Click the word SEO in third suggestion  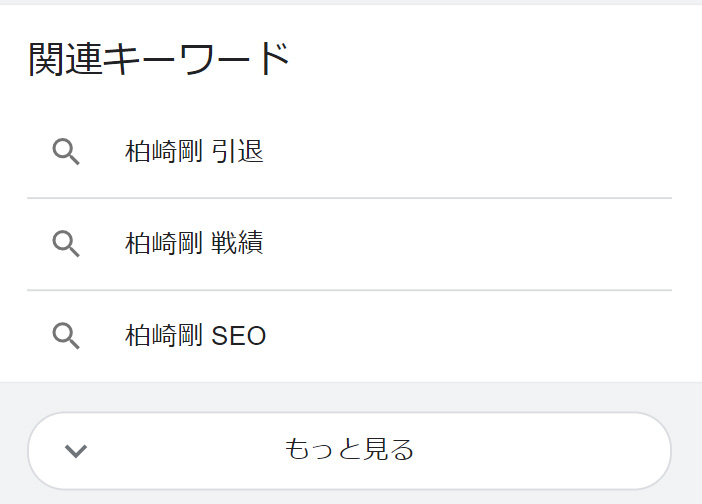[240, 336]
